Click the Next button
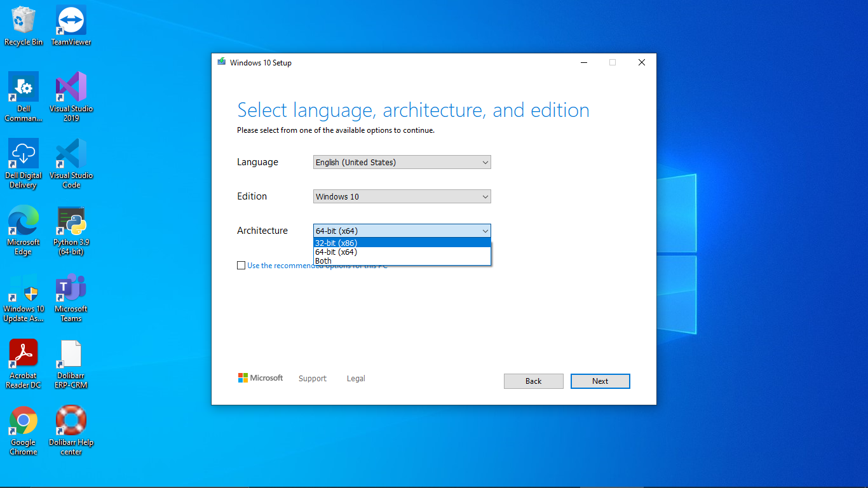This screenshot has width=868, height=488. point(600,381)
